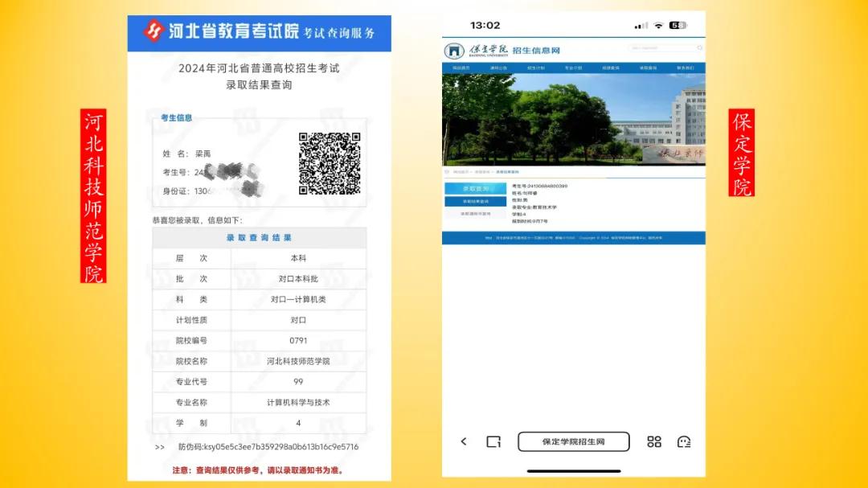Click the name value 梁雨
Viewport: 868px width, 488px height.
coord(203,154)
